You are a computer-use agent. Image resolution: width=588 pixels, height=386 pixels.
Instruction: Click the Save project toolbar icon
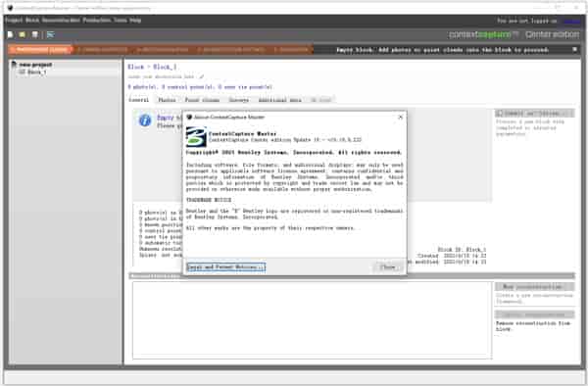[35, 34]
